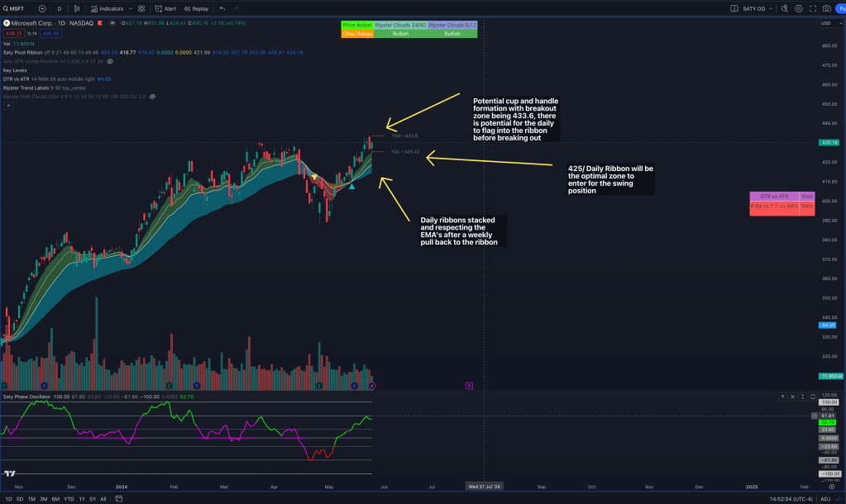The image size is (846, 504).
Task: Open the MSFT symbol search
Action: (17, 8)
